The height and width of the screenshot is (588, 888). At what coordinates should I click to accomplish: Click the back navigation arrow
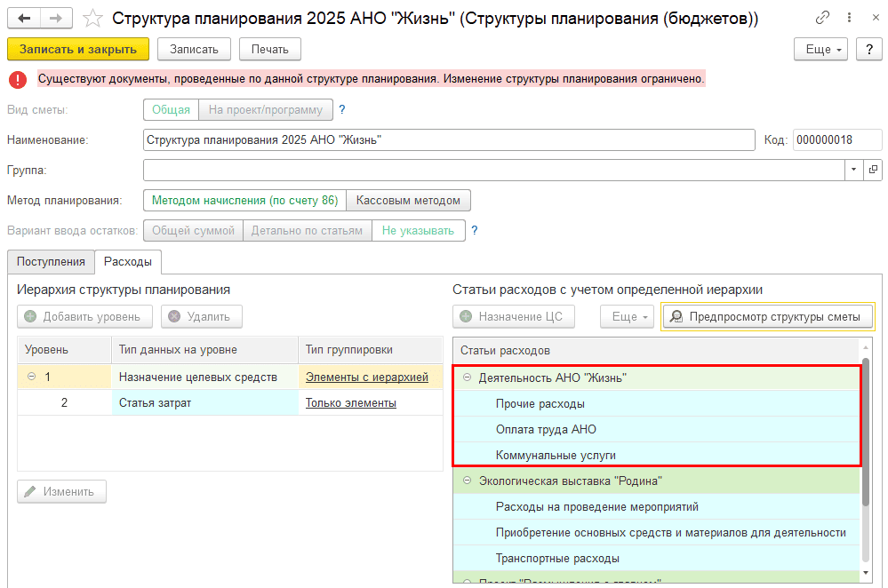[24, 19]
